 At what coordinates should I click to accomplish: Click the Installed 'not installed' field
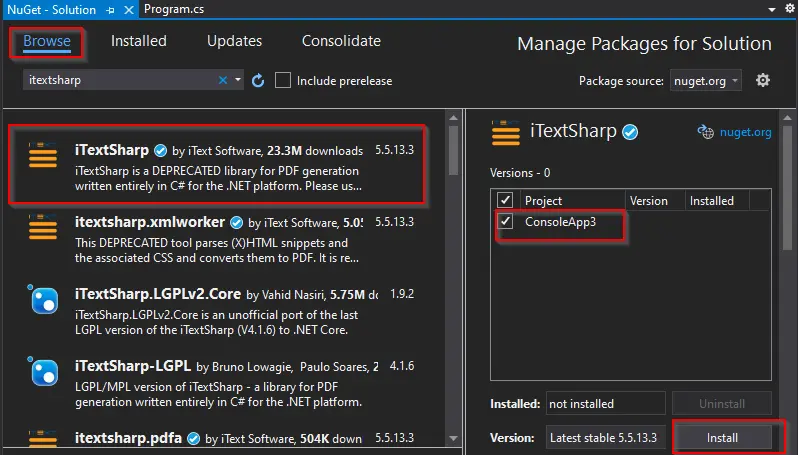606,404
